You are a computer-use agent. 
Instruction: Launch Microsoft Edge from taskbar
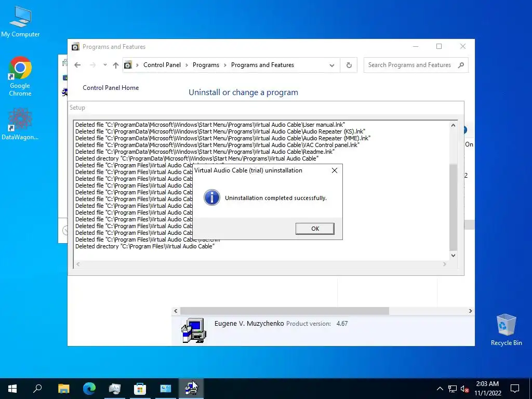click(89, 389)
